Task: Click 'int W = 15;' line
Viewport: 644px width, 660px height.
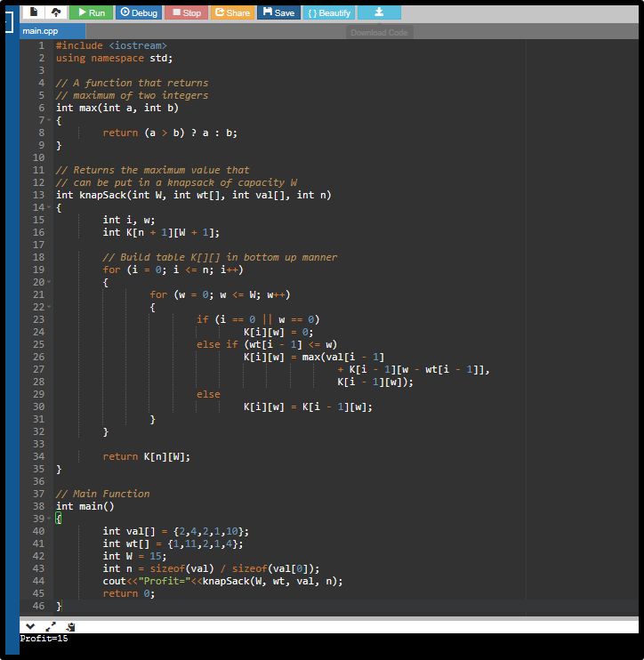Action: [x=134, y=556]
